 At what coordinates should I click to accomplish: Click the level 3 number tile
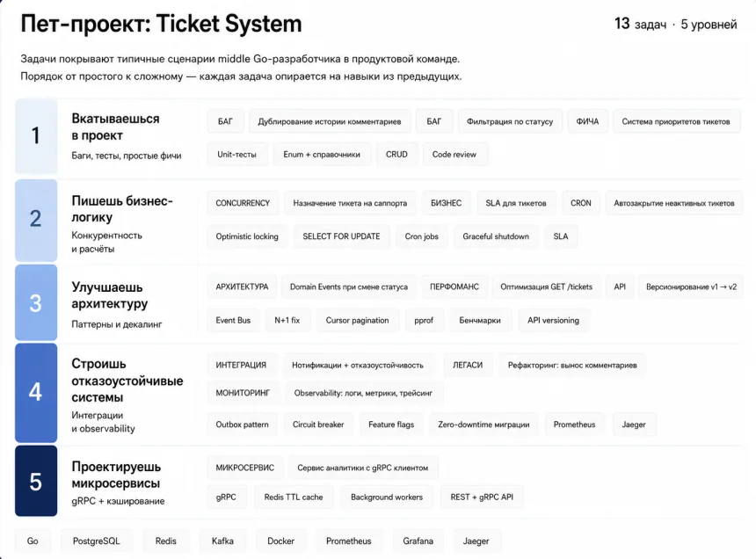click(x=36, y=302)
